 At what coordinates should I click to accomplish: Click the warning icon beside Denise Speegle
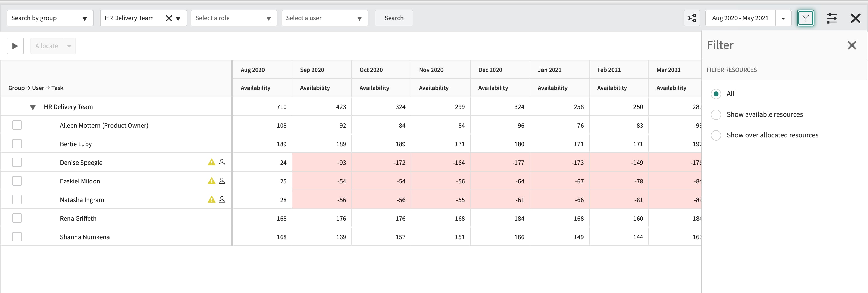pos(211,162)
